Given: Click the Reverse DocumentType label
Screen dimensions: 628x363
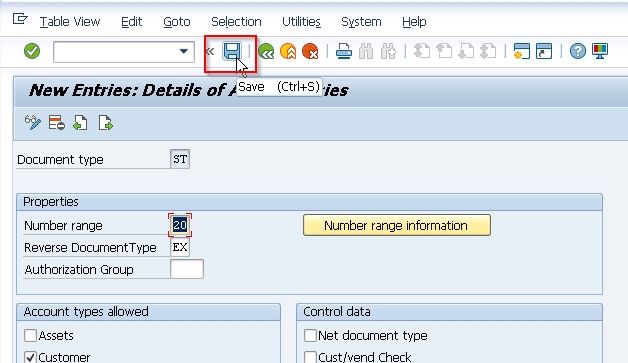Looking at the screenshot, I should 90,248.
